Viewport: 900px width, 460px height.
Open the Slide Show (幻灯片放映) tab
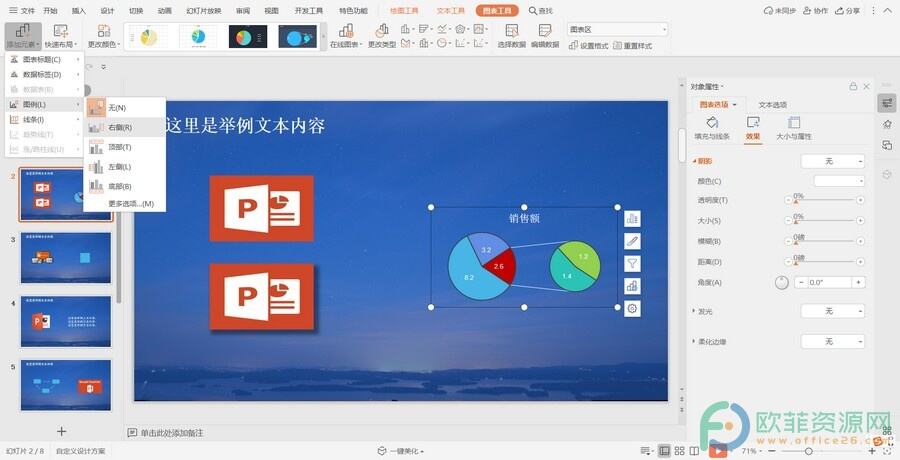click(x=204, y=10)
